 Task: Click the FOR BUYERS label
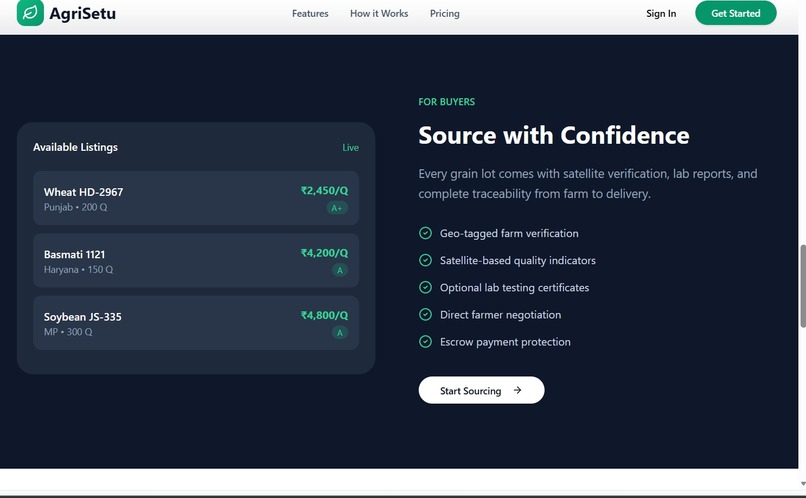coord(446,102)
